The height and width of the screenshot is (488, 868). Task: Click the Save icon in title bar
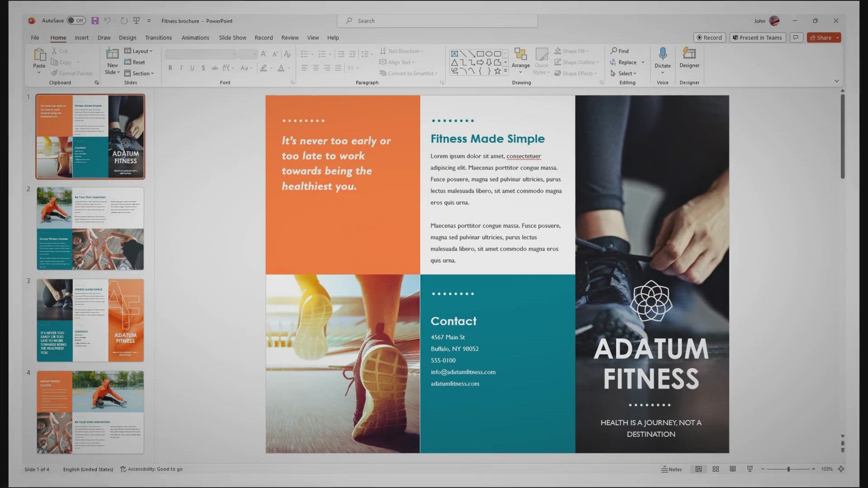[x=95, y=21]
